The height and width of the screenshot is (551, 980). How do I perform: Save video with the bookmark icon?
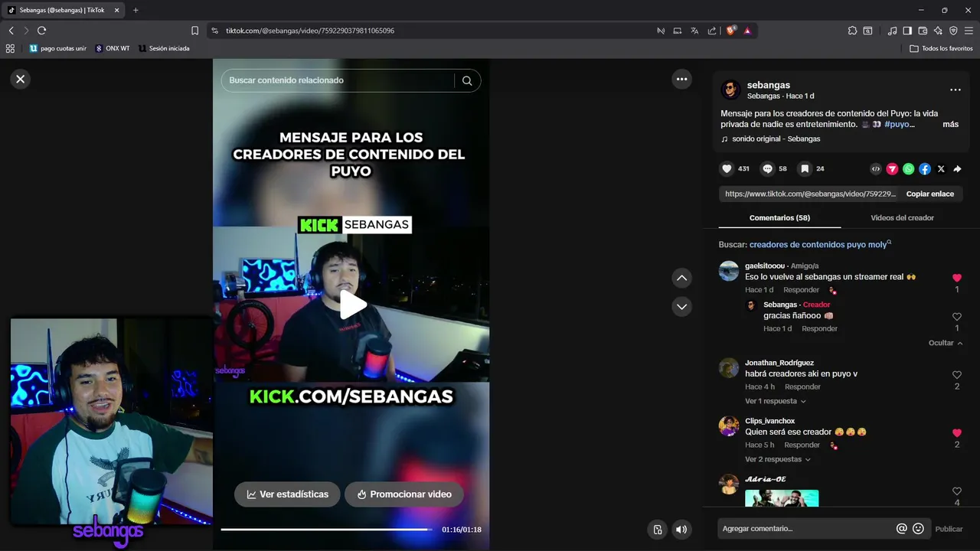tap(805, 168)
